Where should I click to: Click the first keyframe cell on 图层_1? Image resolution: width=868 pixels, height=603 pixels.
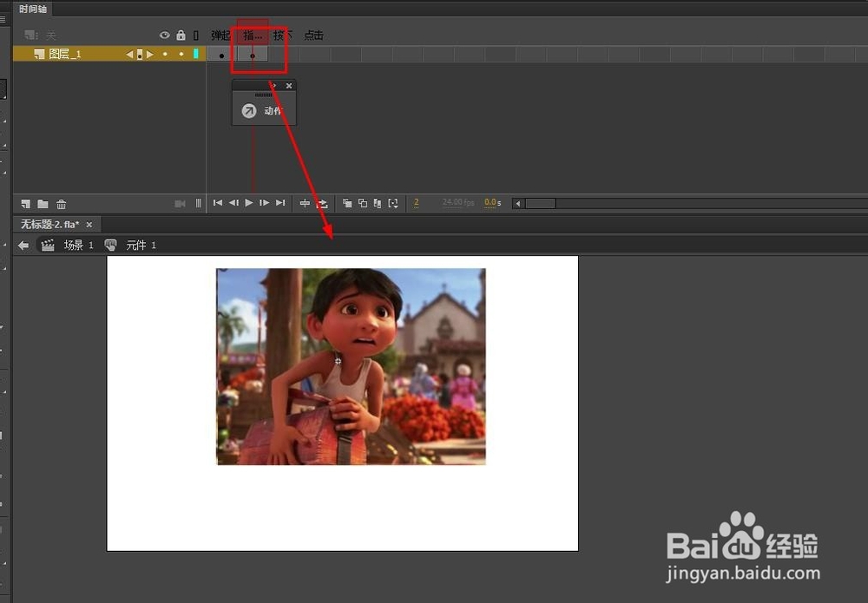[x=222, y=54]
